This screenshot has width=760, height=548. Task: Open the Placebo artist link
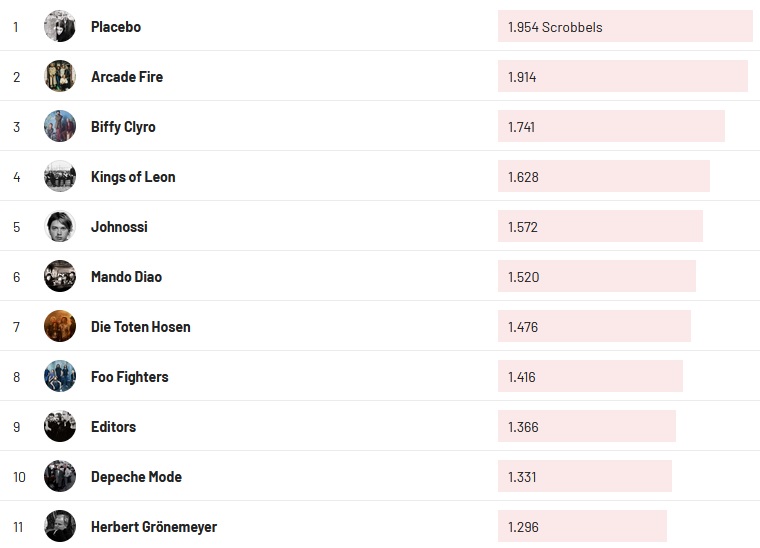point(116,27)
